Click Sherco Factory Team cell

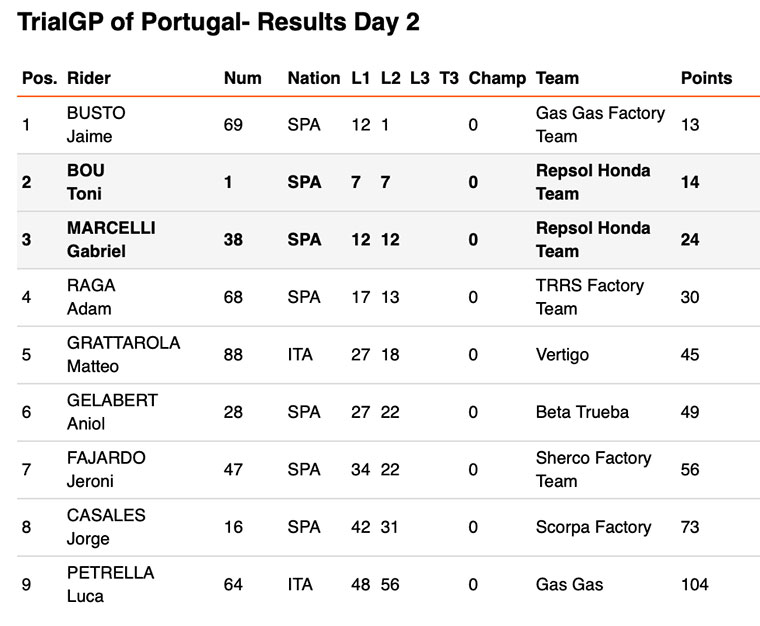(592, 469)
